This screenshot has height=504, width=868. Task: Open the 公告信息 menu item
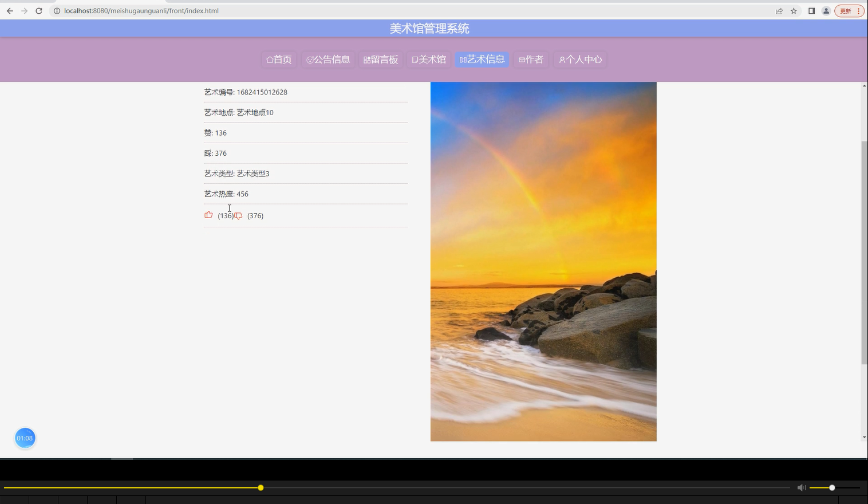[328, 60]
